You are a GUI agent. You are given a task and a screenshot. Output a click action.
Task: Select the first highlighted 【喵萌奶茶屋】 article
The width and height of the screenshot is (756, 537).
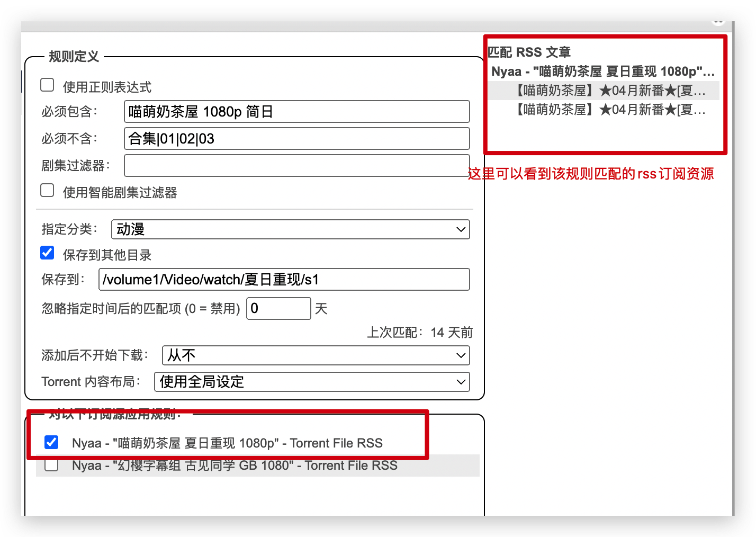point(609,91)
